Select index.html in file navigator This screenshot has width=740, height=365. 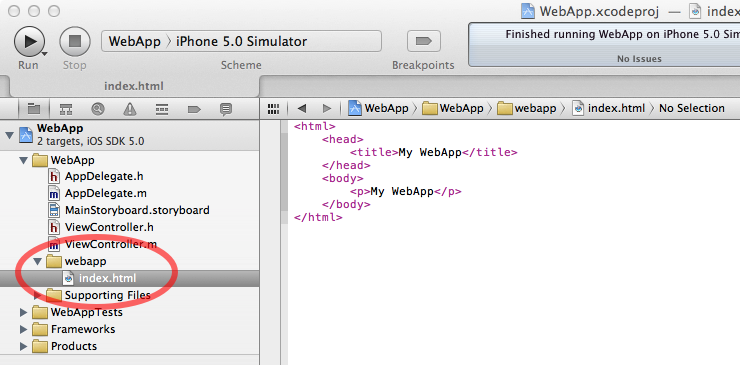130,278
